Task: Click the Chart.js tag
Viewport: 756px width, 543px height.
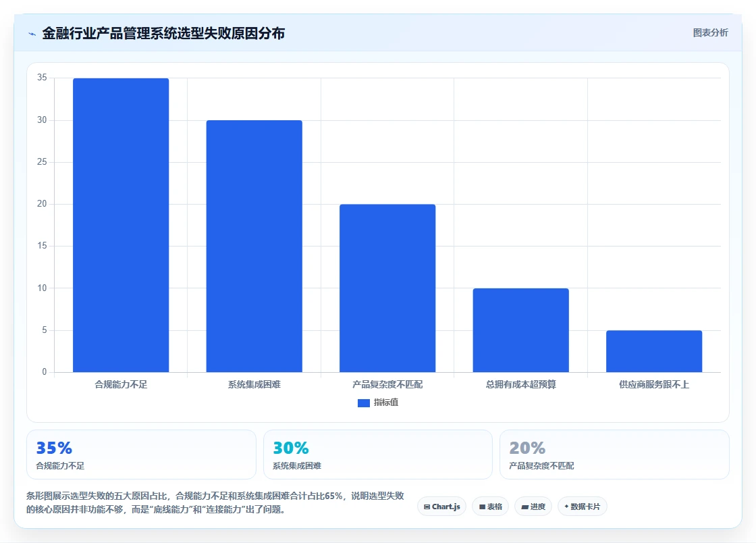Action: click(x=441, y=507)
